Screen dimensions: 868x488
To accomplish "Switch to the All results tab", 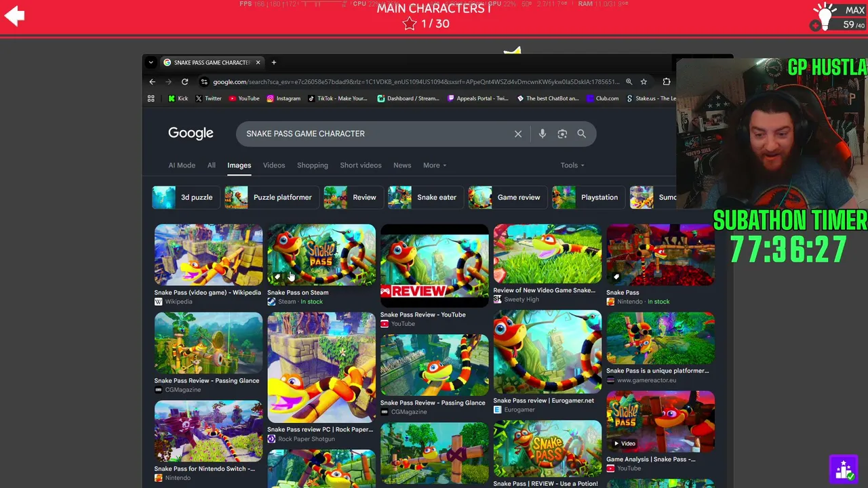I will point(212,165).
